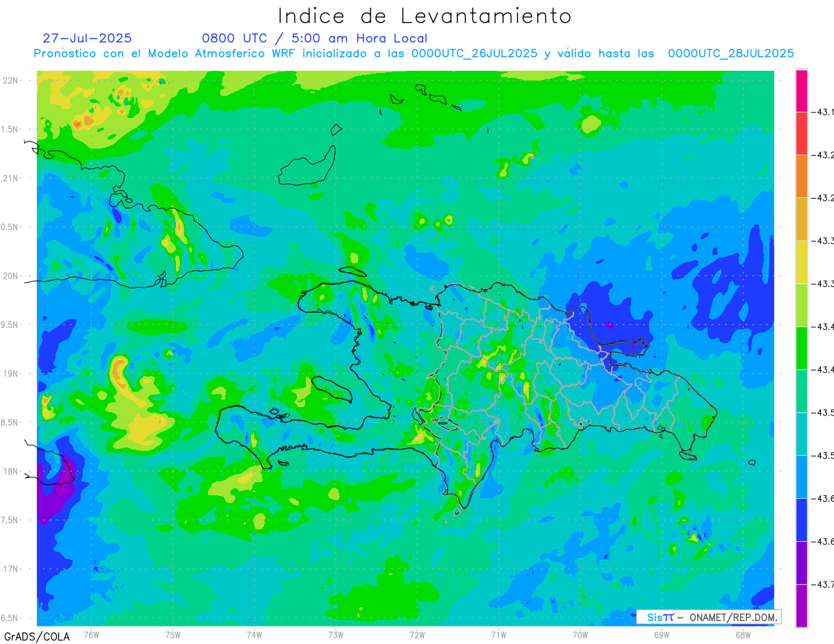Choose the yellow-green legend swatch

tap(801, 305)
